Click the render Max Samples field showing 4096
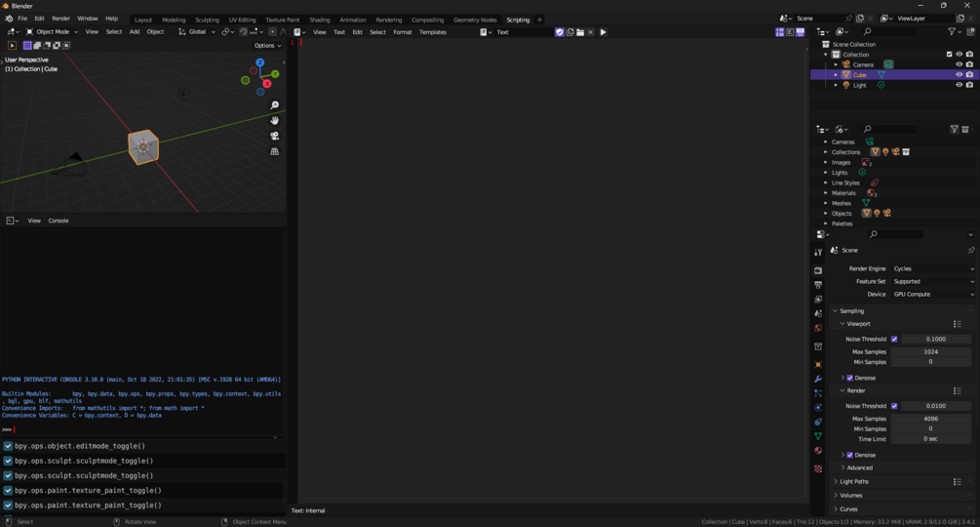 click(x=930, y=419)
